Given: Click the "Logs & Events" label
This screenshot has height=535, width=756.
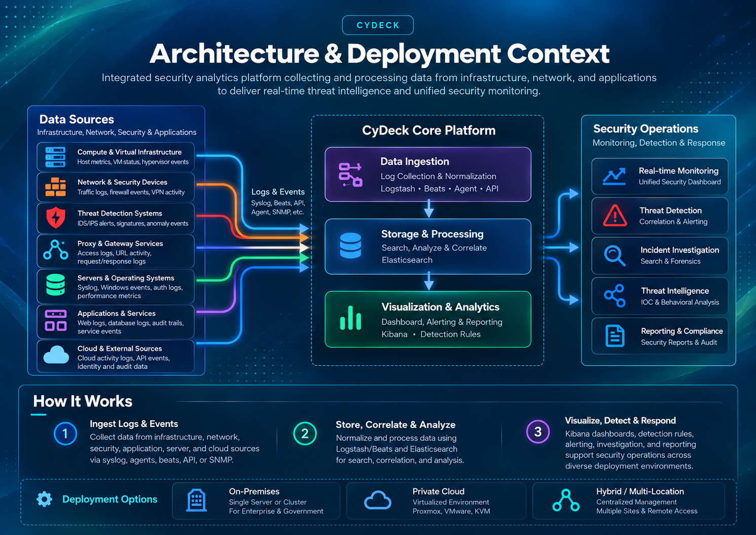Looking at the screenshot, I should 278,192.
